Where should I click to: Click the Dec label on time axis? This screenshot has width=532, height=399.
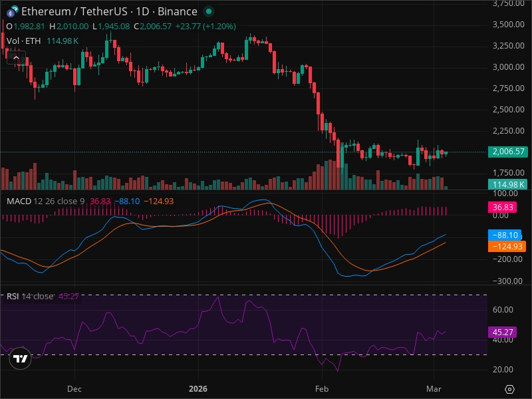pos(74,389)
